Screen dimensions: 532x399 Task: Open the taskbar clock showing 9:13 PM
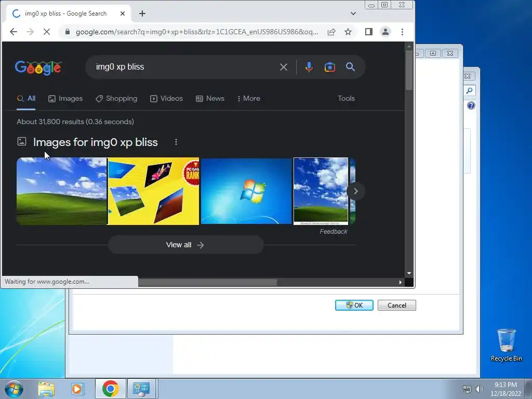(506, 389)
